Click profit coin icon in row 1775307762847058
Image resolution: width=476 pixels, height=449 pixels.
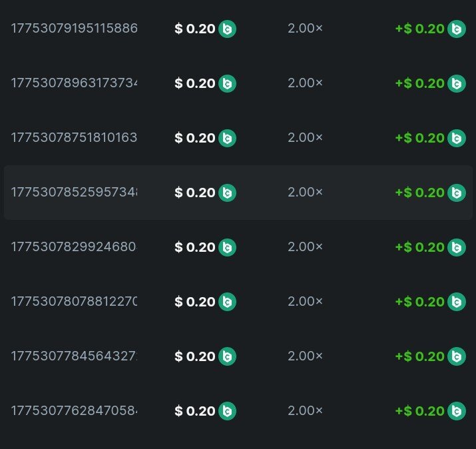456,411
